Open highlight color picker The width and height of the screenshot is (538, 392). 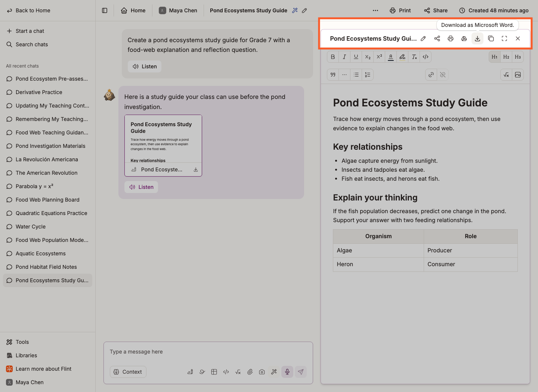402,57
